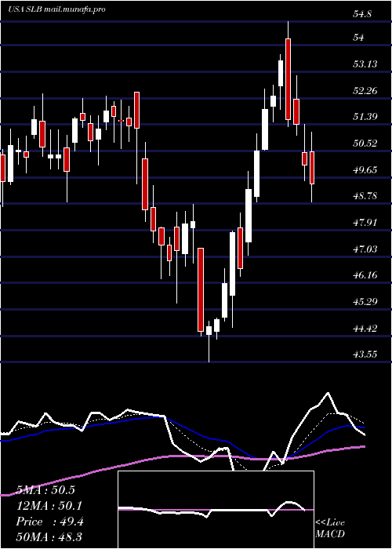392x549 pixels.
Task: Click the 43.55 price axis label
Action: 365,354
